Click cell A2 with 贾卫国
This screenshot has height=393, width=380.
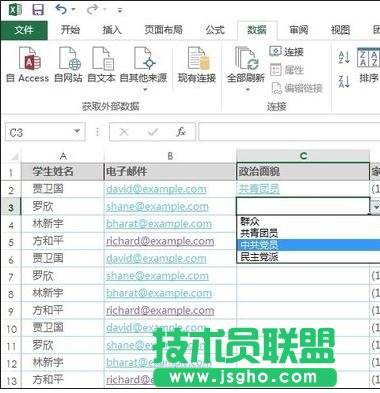(63, 189)
